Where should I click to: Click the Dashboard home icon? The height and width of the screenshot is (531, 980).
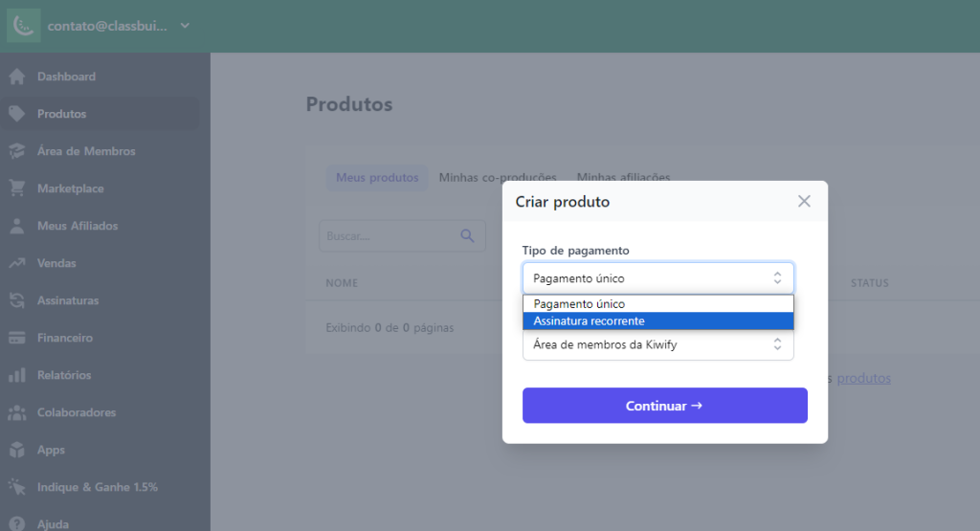(x=17, y=77)
